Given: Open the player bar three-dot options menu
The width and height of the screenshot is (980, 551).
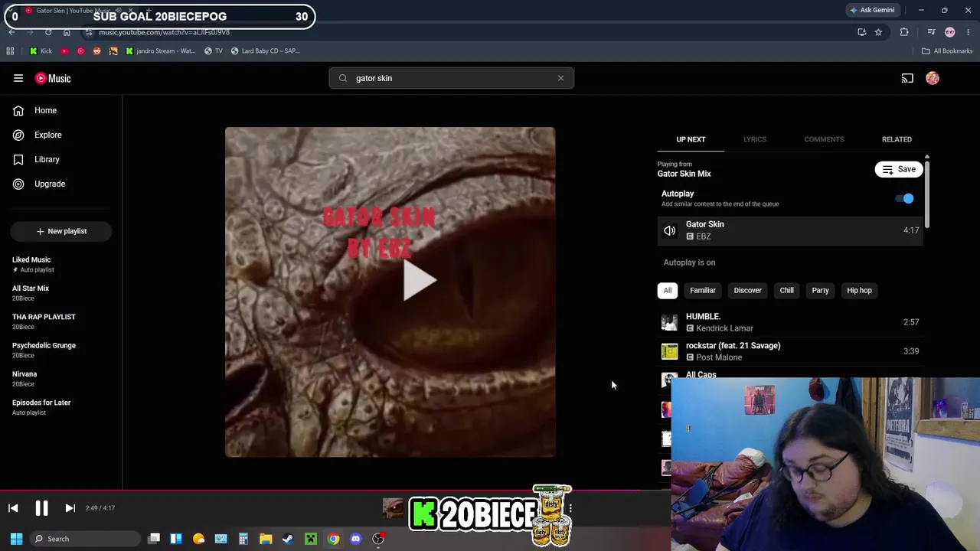Looking at the screenshot, I should pyautogui.click(x=570, y=508).
